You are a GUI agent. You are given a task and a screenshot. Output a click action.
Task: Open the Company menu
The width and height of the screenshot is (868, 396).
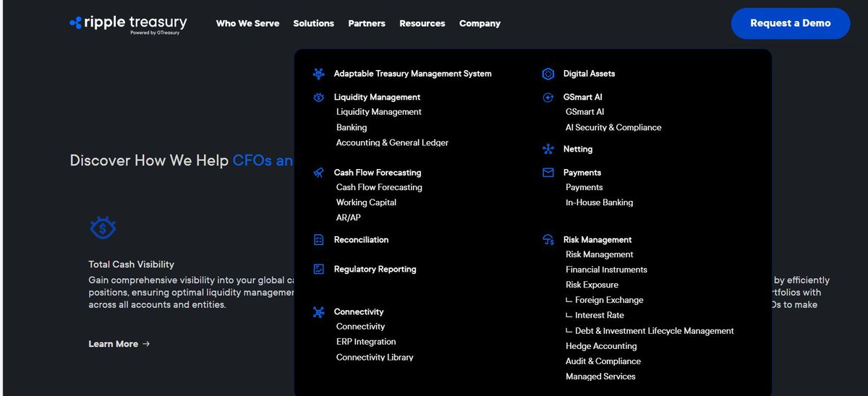click(480, 23)
